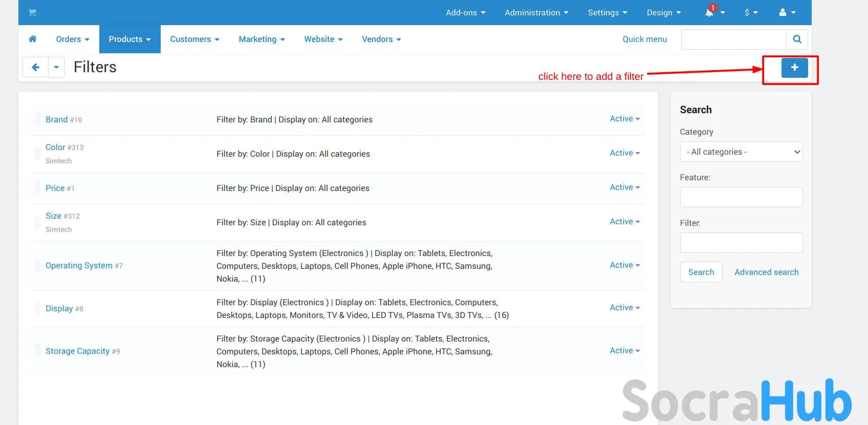This screenshot has height=425, width=868.
Task: Click the back arrow icon beside Filters
Action: pos(36,67)
